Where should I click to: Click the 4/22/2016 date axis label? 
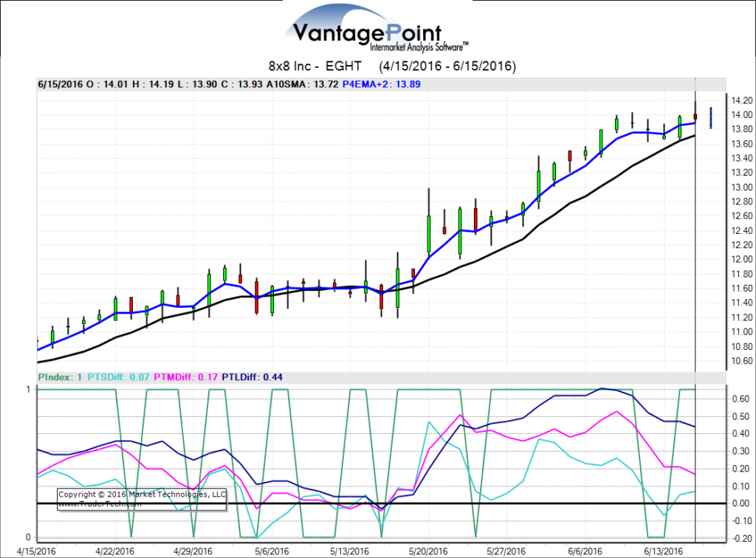click(x=114, y=551)
